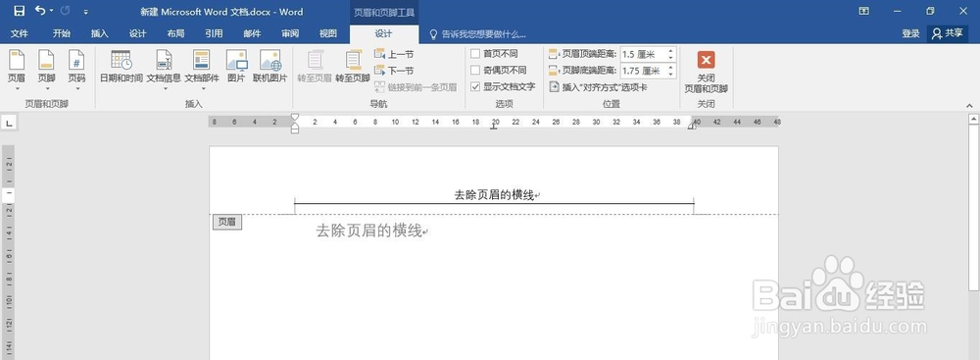The width and height of the screenshot is (980, 360).
Task: Decrease 页脚底端距离 with down spinner
Action: pos(671,75)
